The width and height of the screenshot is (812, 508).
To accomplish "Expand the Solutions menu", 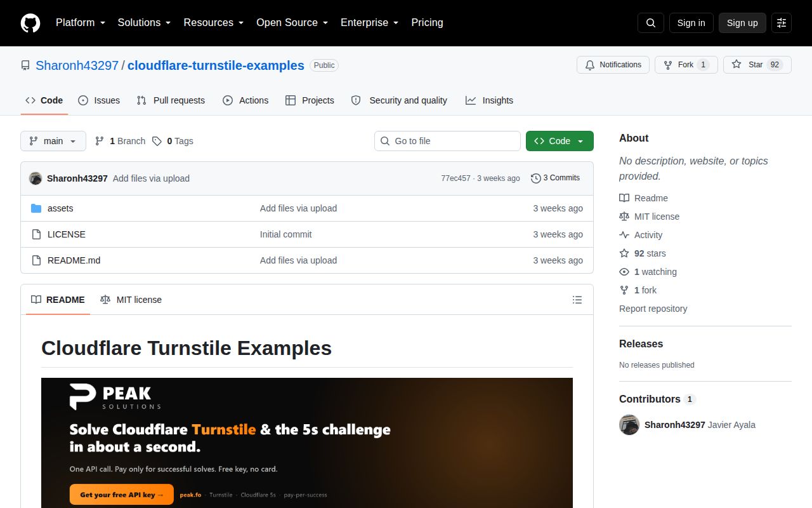I will point(144,23).
